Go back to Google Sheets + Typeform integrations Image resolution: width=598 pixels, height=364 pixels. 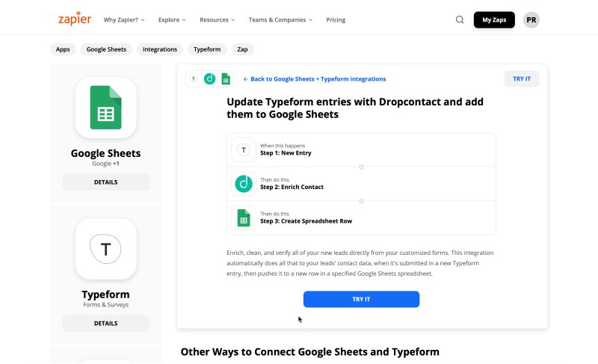tap(315, 79)
